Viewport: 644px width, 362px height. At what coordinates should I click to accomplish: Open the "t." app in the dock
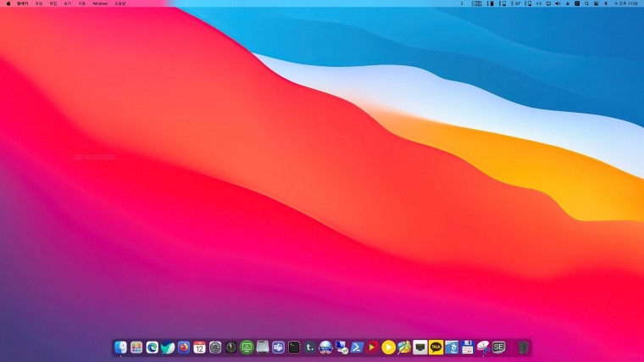pos(309,348)
